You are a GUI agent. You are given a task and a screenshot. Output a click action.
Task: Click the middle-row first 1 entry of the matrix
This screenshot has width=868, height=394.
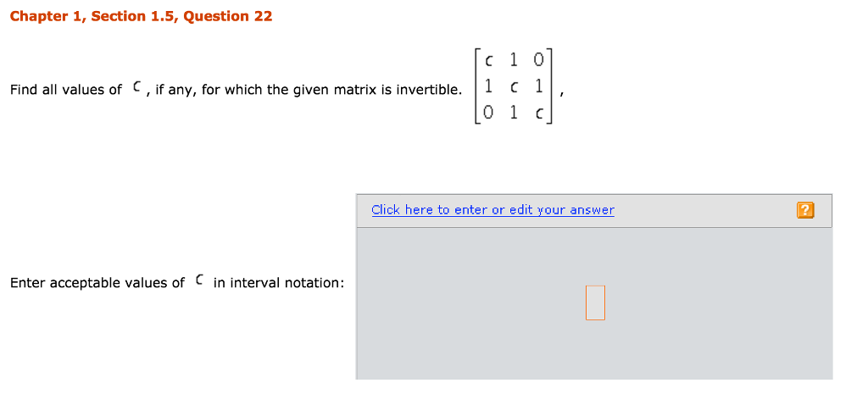tap(489, 86)
